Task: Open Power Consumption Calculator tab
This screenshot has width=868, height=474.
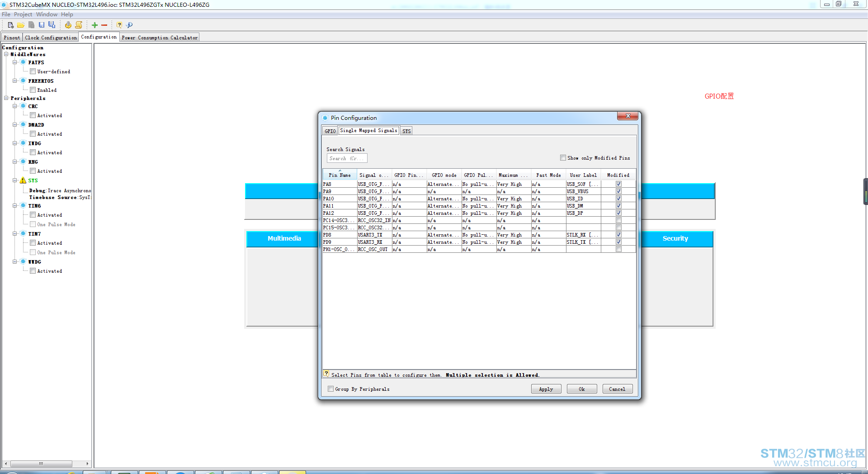Action: coord(160,38)
